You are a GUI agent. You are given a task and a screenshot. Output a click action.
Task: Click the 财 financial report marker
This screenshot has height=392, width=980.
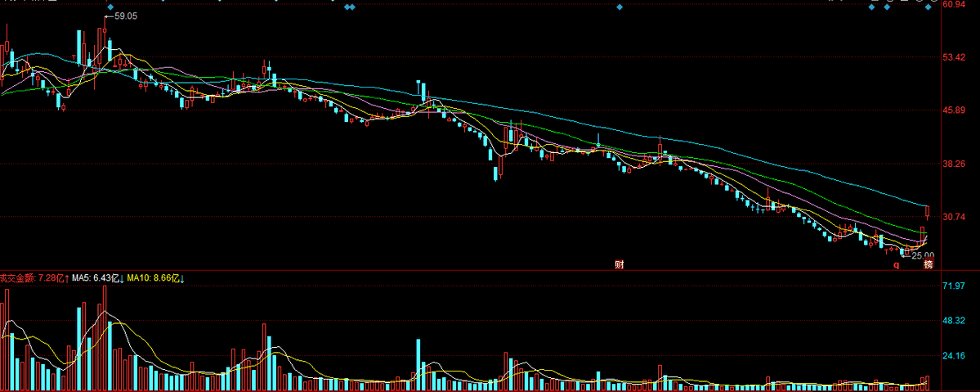coord(620,265)
